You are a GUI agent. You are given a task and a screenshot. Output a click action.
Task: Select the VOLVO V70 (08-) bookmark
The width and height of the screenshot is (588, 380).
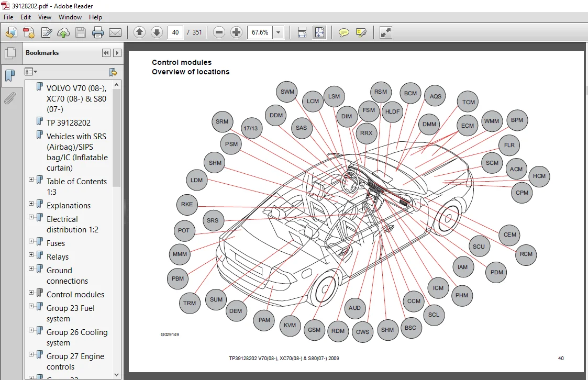[76, 98]
